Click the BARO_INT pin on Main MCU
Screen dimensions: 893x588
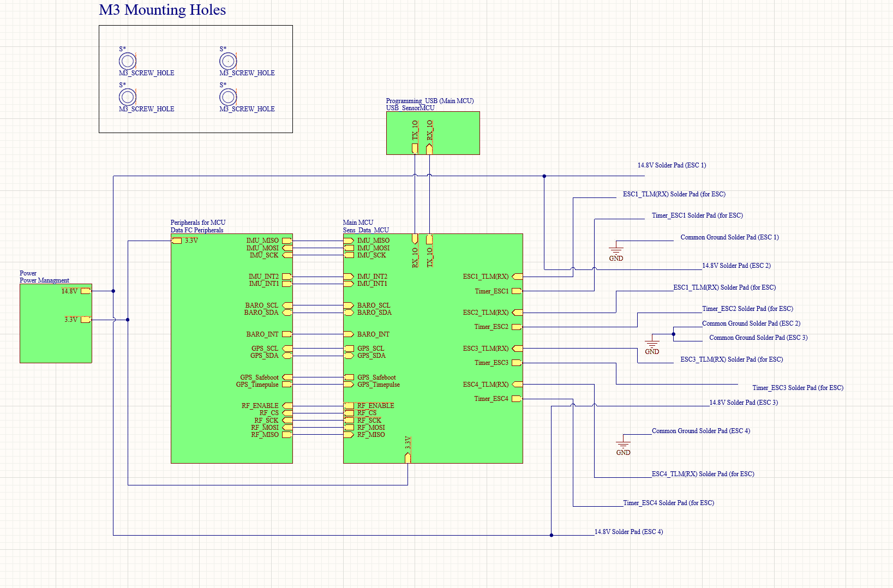pyautogui.click(x=350, y=334)
